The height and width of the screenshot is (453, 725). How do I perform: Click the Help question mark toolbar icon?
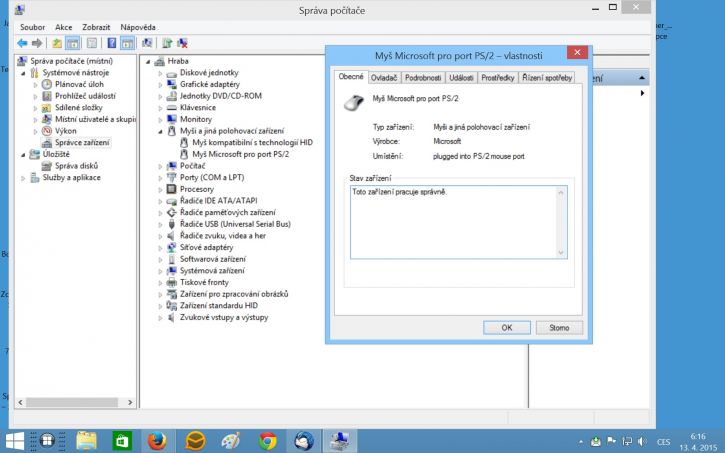pos(111,43)
